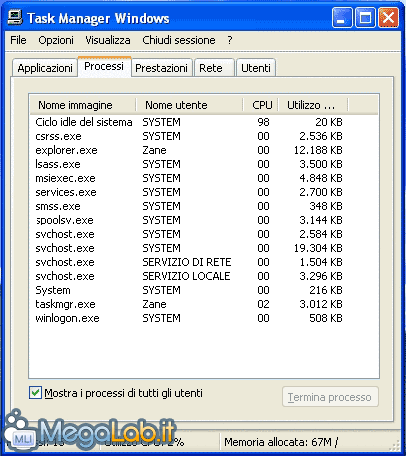Sort by Utilizzo memory column header
The height and width of the screenshot is (456, 406).
(x=313, y=105)
